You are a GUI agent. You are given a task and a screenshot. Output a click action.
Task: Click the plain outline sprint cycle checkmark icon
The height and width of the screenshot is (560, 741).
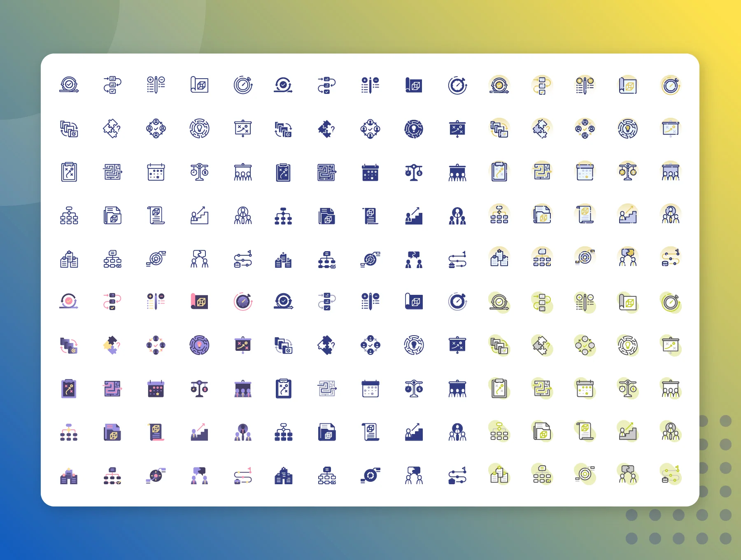point(69,85)
